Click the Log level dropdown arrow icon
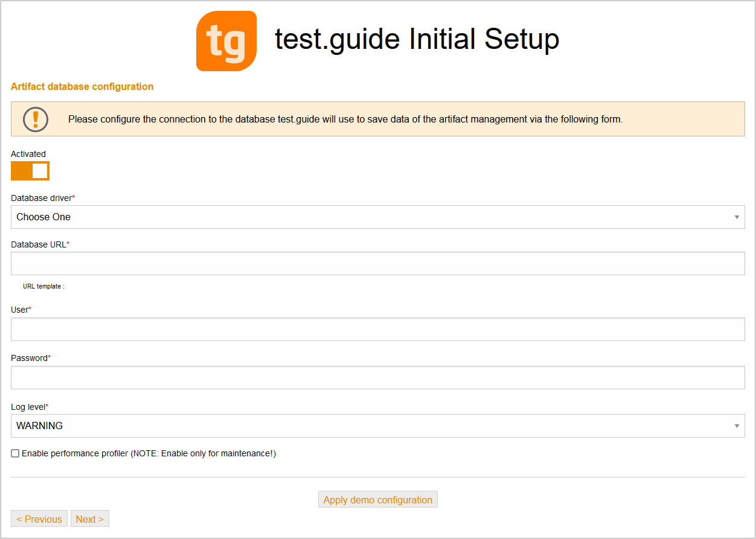756x539 pixels. [737, 426]
